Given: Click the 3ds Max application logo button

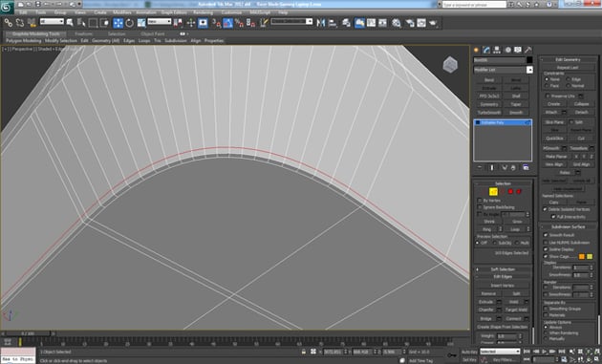Looking at the screenshot, I should [x=7, y=7].
